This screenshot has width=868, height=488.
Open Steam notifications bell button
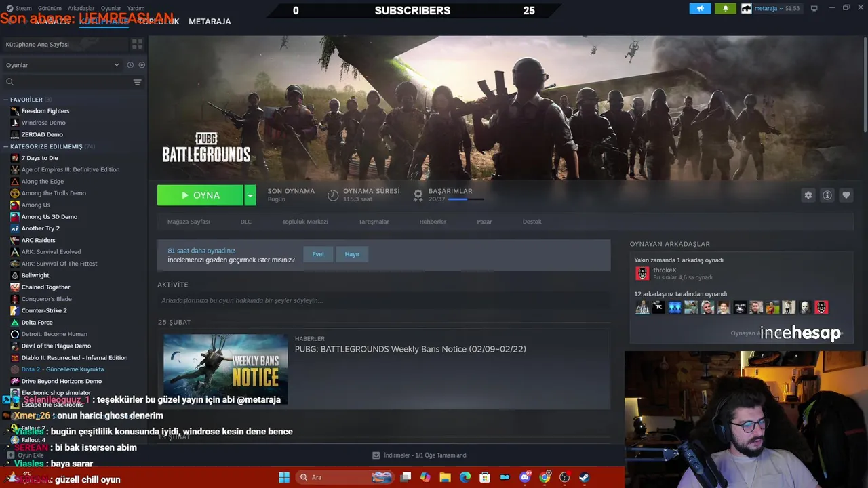[725, 8]
